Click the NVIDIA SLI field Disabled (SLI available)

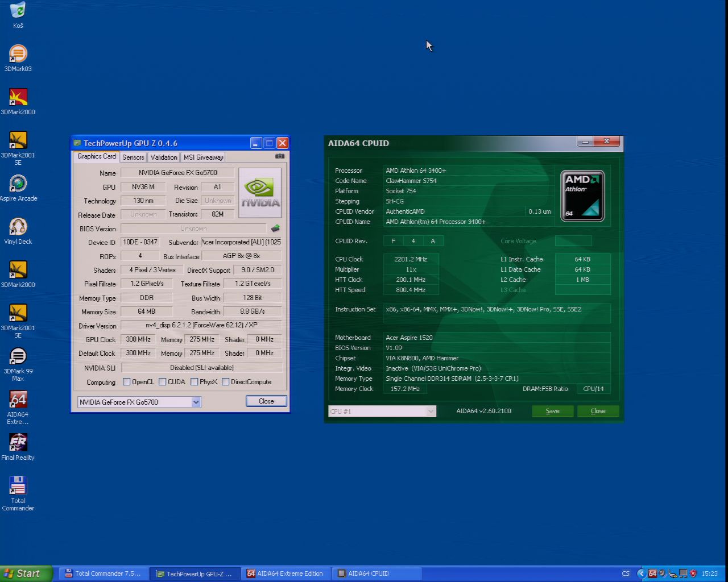pyautogui.click(x=201, y=368)
